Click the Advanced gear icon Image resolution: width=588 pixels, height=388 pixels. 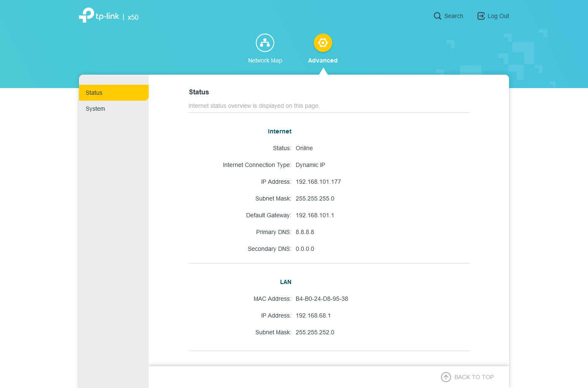(323, 43)
